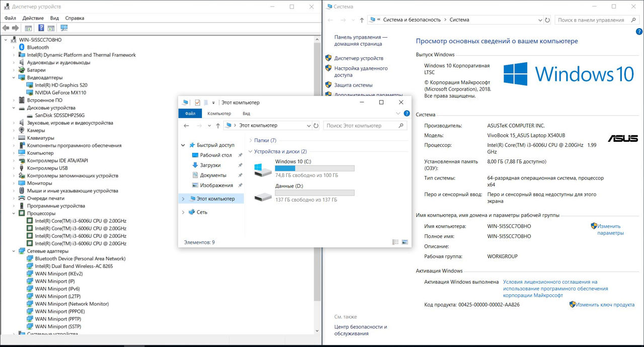
Task: Collapse the Видеоадаптеры node in Device Manager
Action: click(14, 77)
